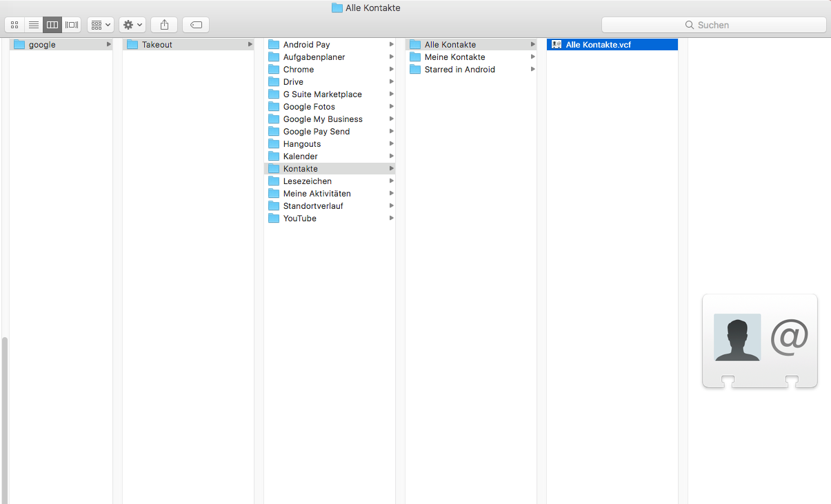This screenshot has height=504, width=831.
Task: Open the Chrome folder
Action: pyautogui.click(x=330, y=69)
